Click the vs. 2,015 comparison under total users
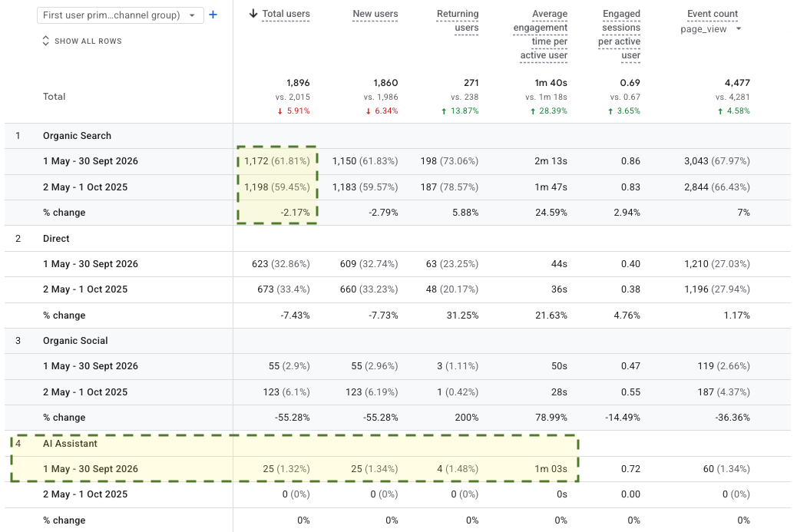Viewport: 797px width, 532px height. click(x=293, y=97)
